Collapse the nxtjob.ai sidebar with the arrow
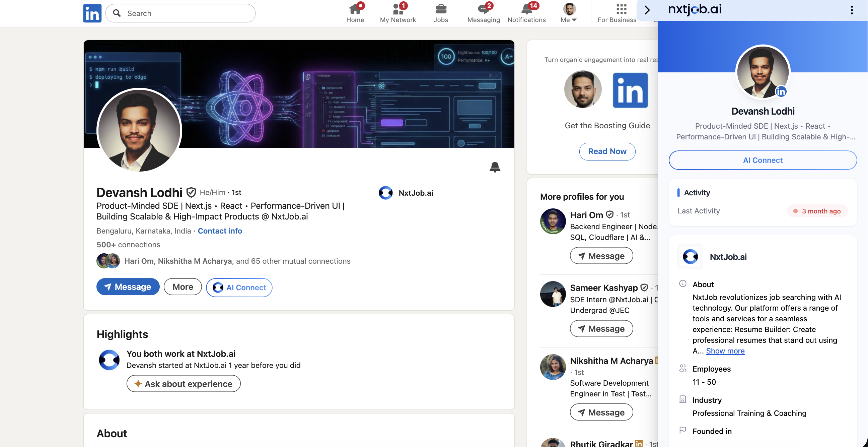868x447 pixels. coord(647,10)
